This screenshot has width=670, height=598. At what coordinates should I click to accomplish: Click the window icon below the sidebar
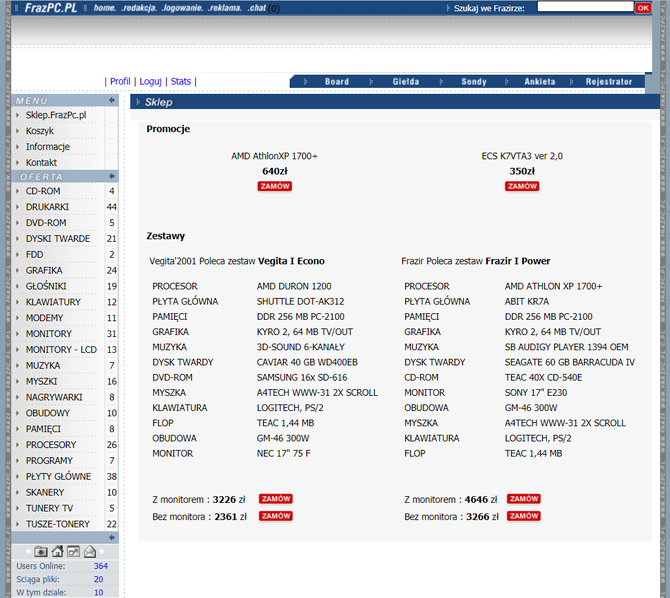click(x=73, y=551)
